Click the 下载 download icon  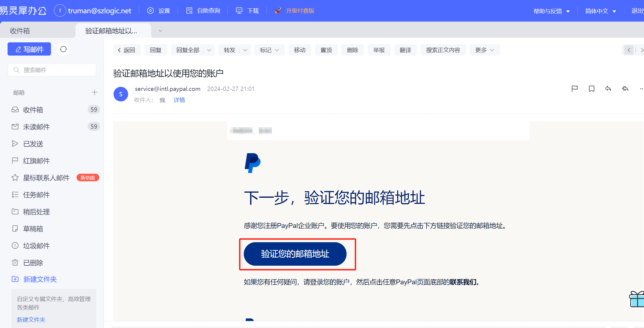point(239,10)
